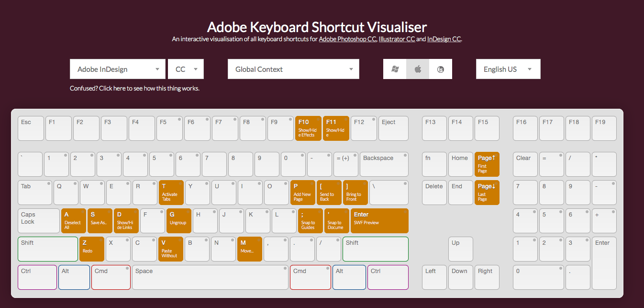
Task: Click the Enter key labeled SWF Preview
Action: pyautogui.click(x=379, y=221)
